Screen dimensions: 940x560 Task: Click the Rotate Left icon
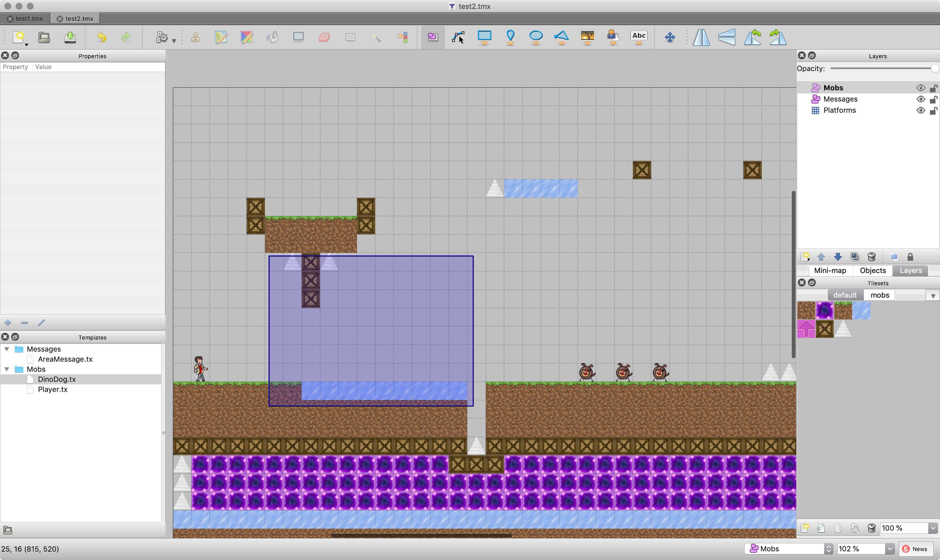[753, 37]
